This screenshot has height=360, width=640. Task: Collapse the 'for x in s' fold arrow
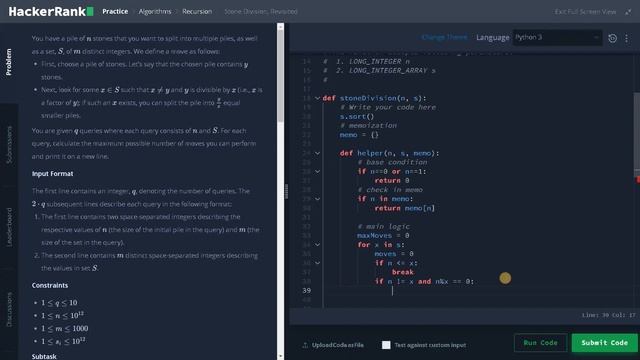(x=317, y=244)
